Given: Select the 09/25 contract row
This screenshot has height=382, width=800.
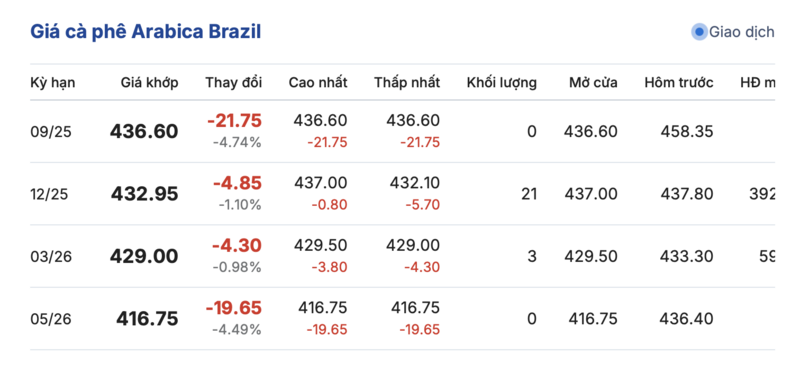Looking at the screenshot, I should point(402,132).
